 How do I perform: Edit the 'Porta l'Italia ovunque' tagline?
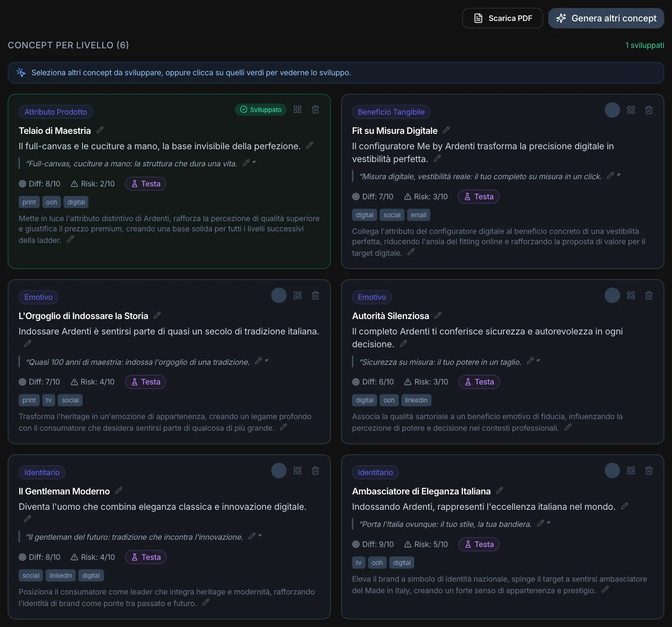click(x=541, y=523)
